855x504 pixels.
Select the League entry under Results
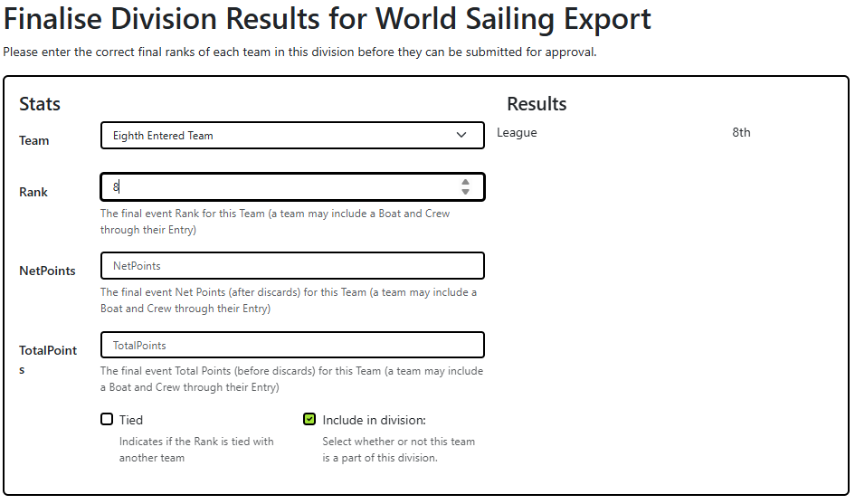tap(517, 133)
